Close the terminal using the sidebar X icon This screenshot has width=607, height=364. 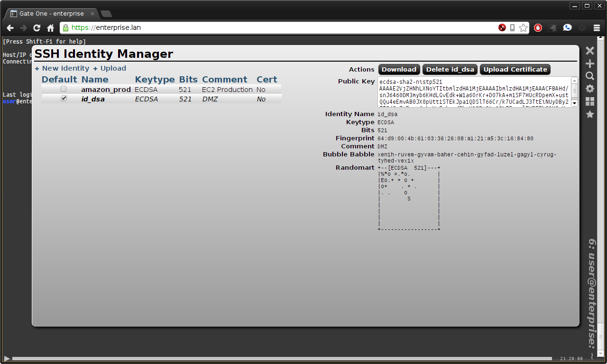[589, 50]
